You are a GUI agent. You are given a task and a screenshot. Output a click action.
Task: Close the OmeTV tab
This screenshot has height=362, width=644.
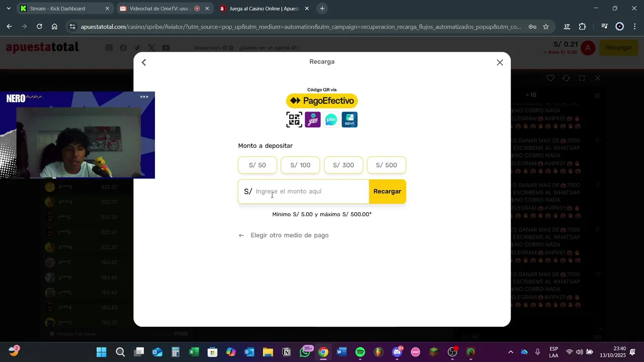pos(207,9)
